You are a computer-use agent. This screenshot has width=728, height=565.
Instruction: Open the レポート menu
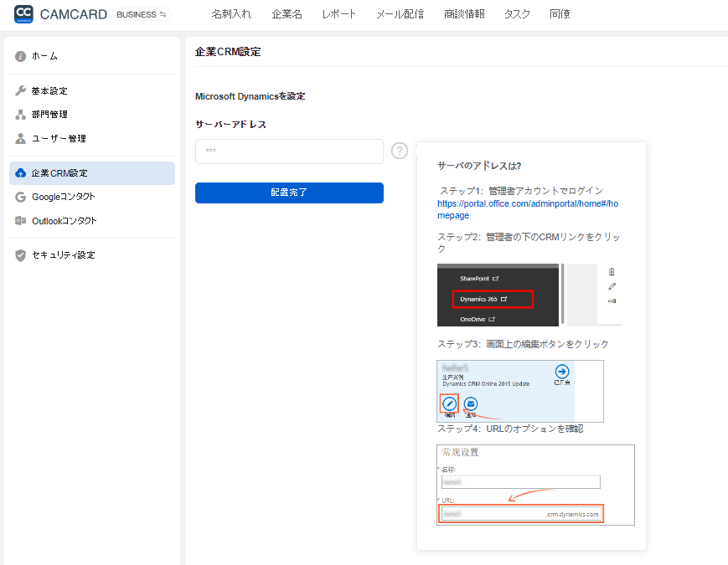(x=339, y=14)
